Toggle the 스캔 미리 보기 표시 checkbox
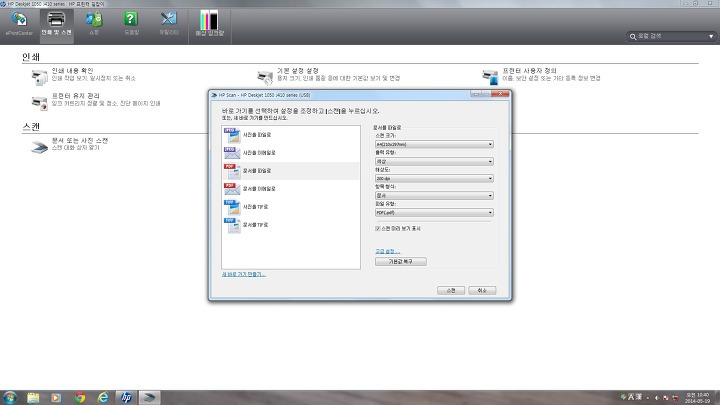This screenshot has height=405, width=720. [378, 228]
